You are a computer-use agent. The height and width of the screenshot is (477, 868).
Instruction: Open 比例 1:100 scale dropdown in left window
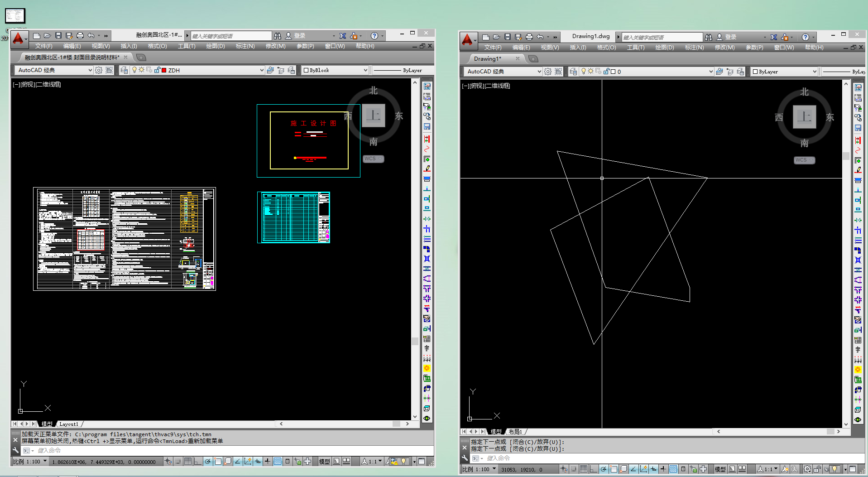click(45, 461)
